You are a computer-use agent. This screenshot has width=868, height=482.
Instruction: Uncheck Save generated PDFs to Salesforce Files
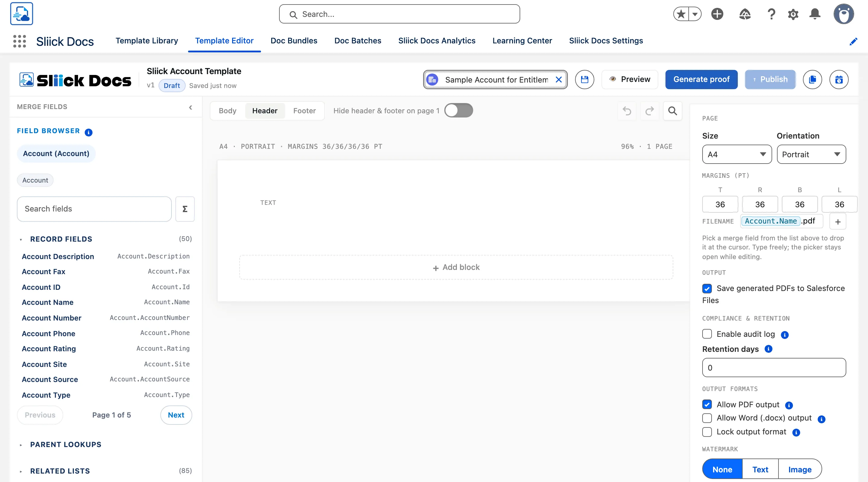click(x=707, y=288)
